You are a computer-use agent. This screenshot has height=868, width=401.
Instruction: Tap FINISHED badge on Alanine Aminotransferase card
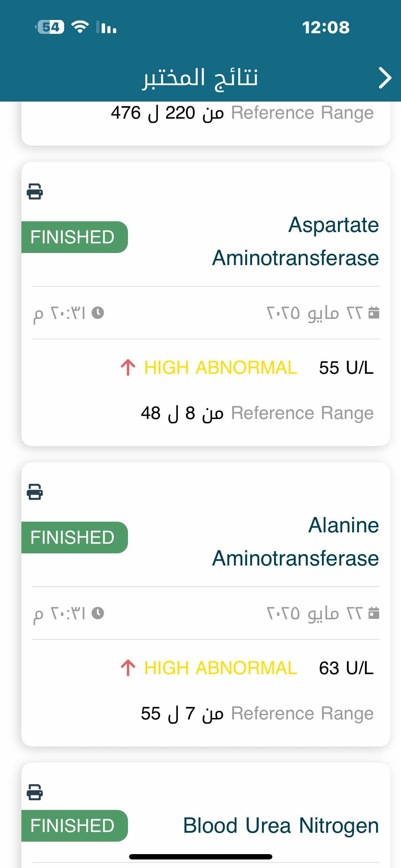point(74,537)
